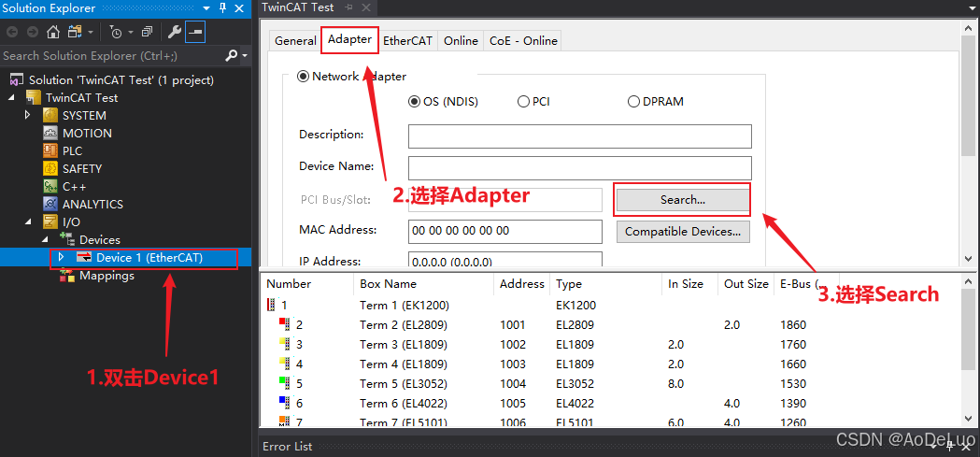Click the Adapter pane scroll-down arrow
Screen dimensions: 980x457
(x=968, y=258)
